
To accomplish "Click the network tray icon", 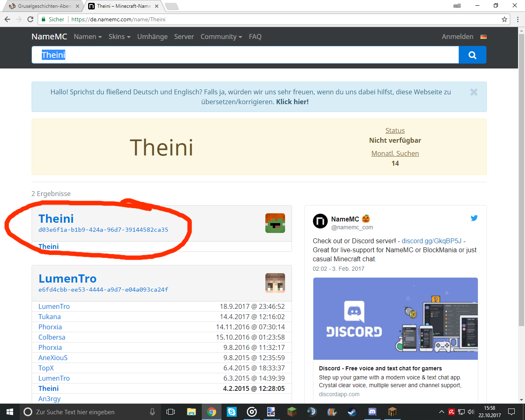I will click(461, 412).
